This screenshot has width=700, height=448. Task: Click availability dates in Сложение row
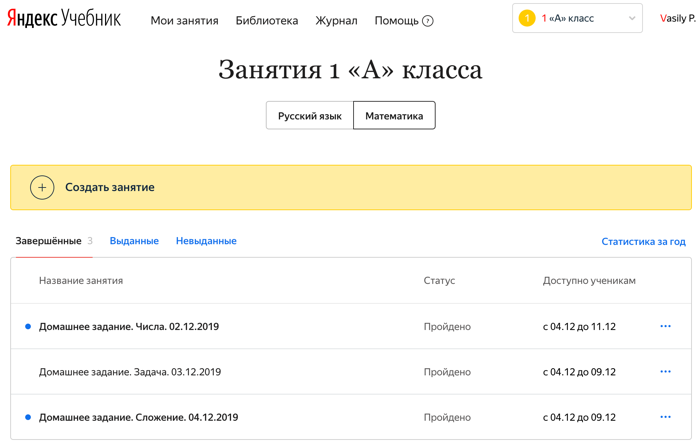click(x=579, y=418)
